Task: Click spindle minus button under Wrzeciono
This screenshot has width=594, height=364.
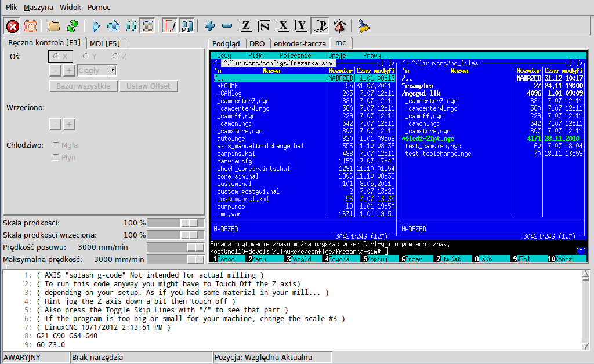Action: 55,125
